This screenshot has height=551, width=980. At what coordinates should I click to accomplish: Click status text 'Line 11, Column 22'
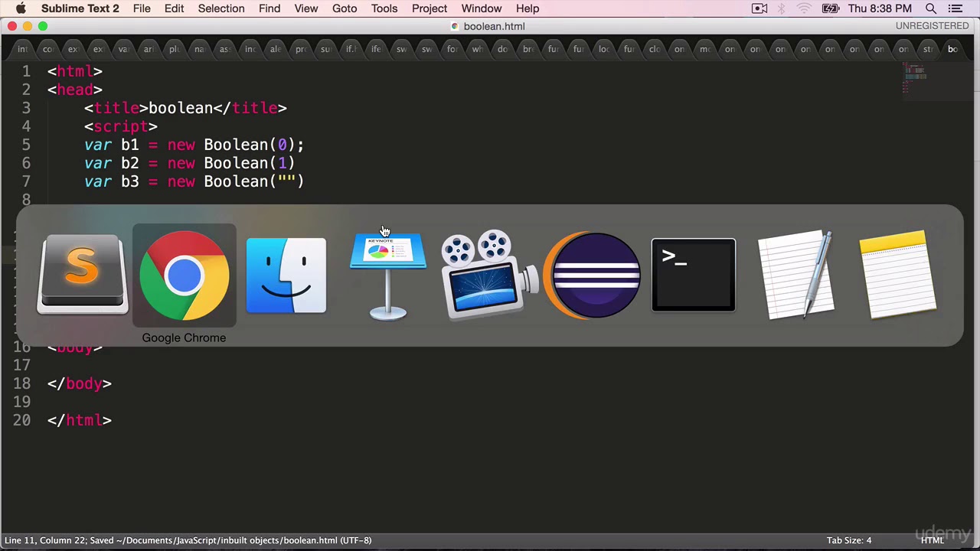pyautogui.click(x=45, y=540)
